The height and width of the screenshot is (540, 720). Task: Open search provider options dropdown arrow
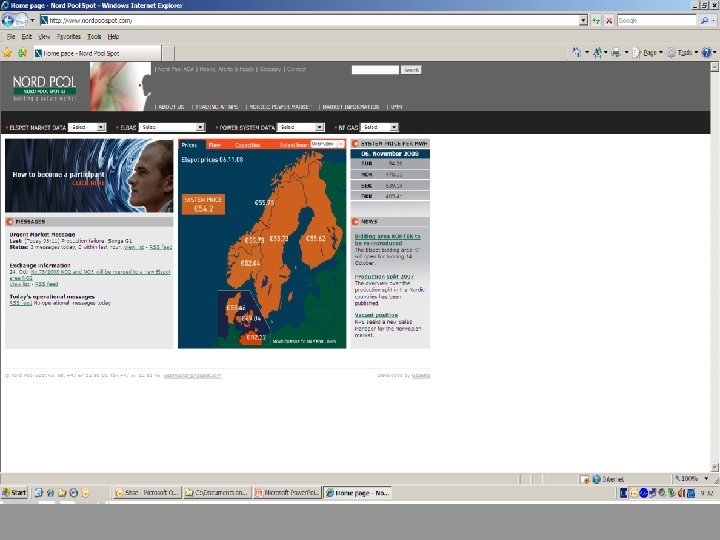714,20
